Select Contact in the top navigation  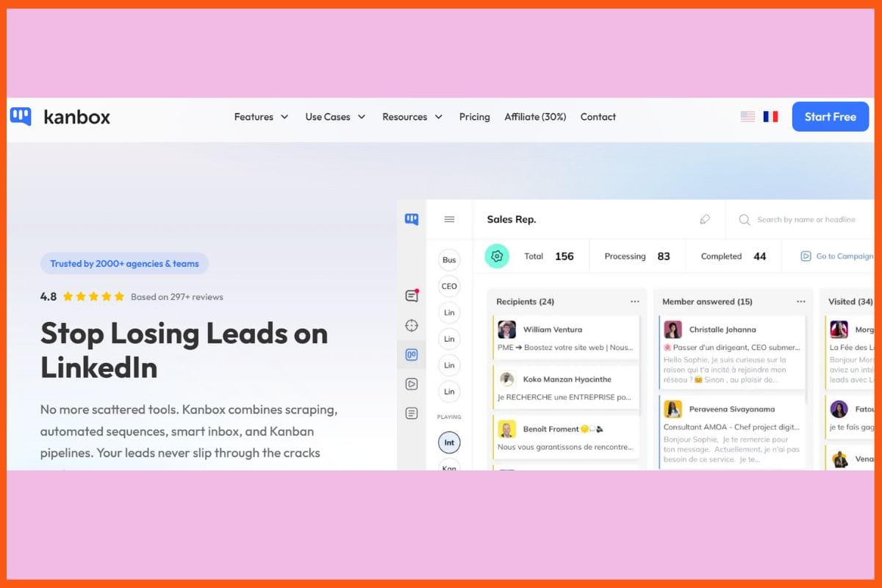(598, 117)
